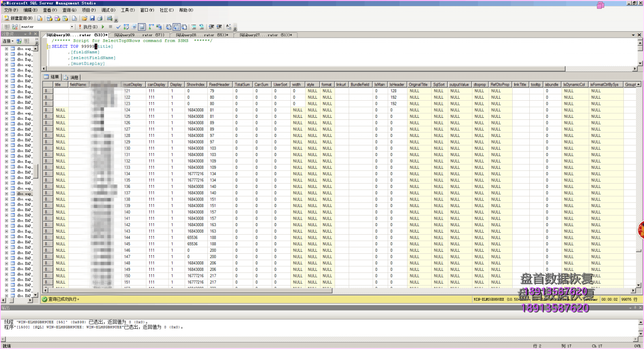The image size is (644, 349).
Task: Click the Object Explorer disconnect icon
Action: point(26,41)
